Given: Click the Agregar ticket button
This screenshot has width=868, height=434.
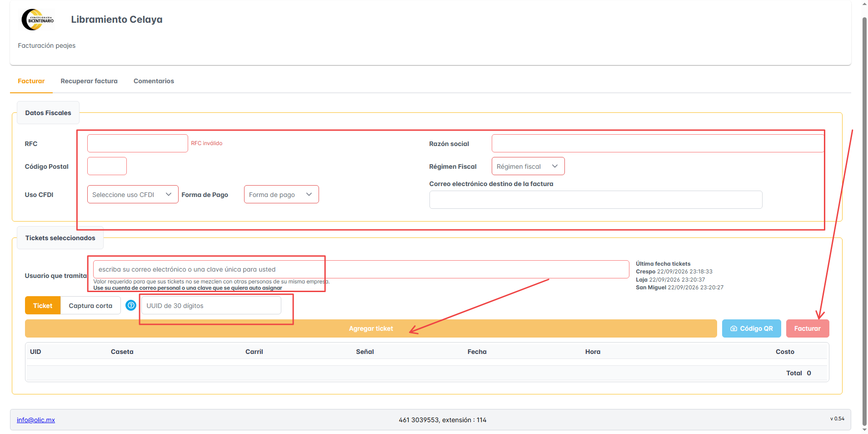Looking at the screenshot, I should (x=371, y=328).
